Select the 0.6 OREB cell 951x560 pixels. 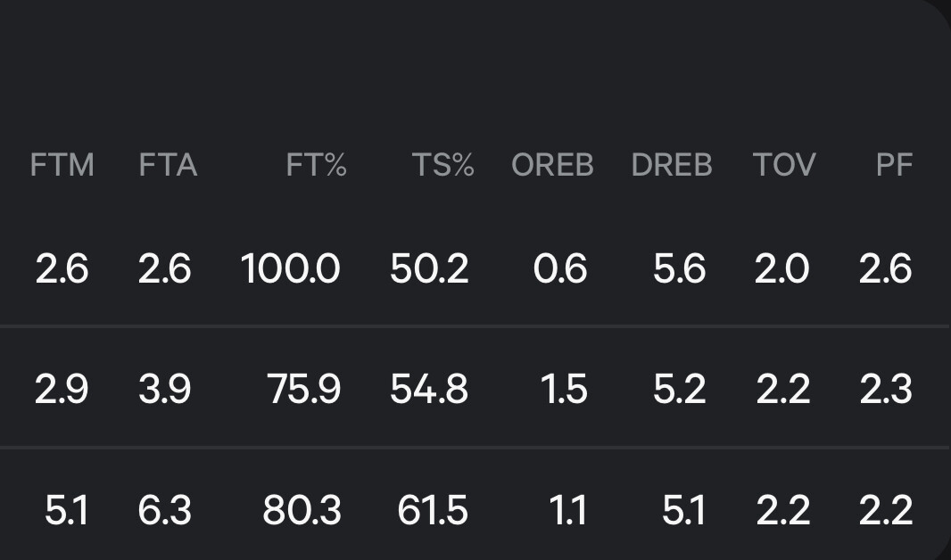(x=560, y=268)
